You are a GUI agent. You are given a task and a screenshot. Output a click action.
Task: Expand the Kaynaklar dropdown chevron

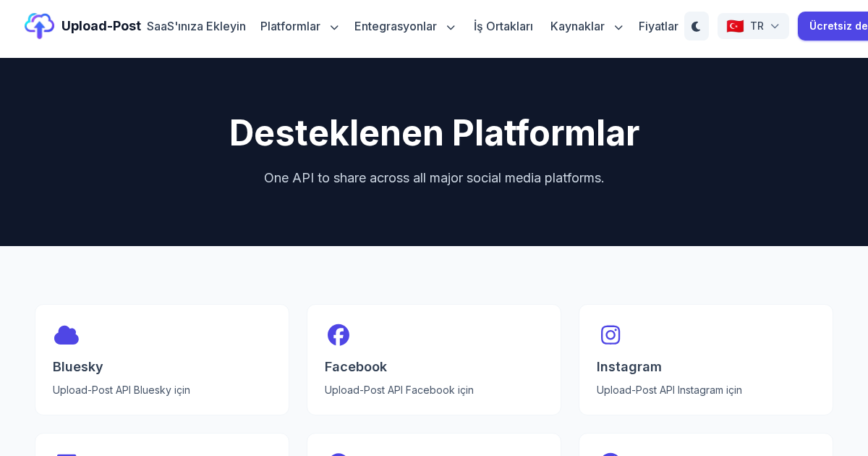click(618, 27)
